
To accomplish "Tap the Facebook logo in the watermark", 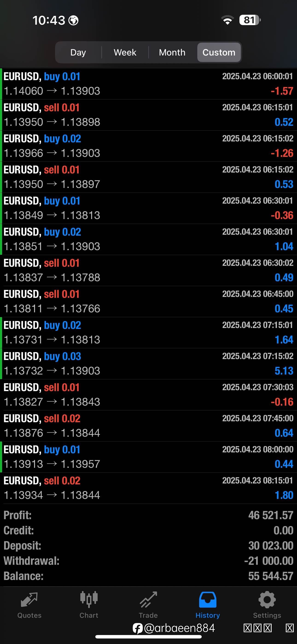I will [x=137, y=628].
